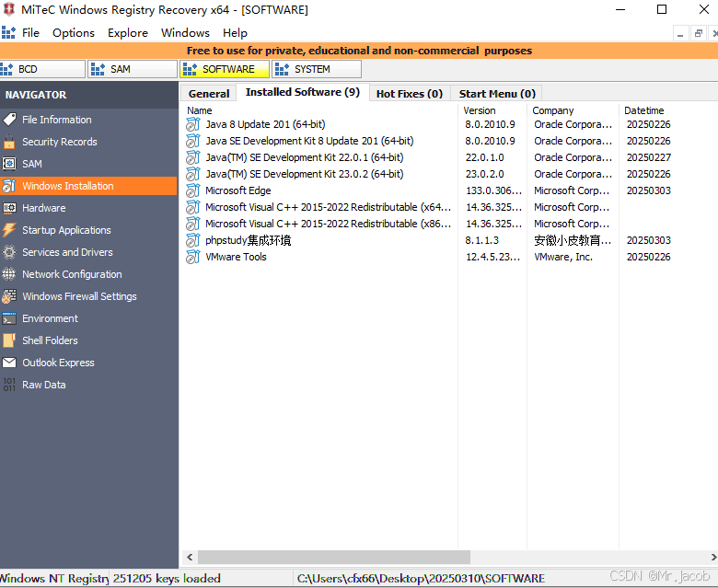Click the Windows Firewall Settings icon
This screenshot has width=718, height=588.
9,296
